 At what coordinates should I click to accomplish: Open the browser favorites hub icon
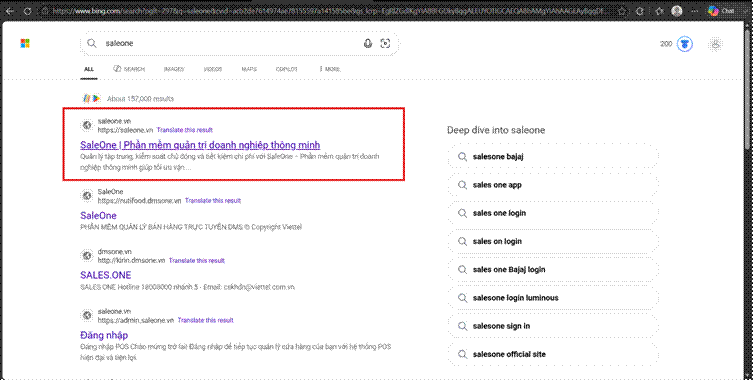659,11
